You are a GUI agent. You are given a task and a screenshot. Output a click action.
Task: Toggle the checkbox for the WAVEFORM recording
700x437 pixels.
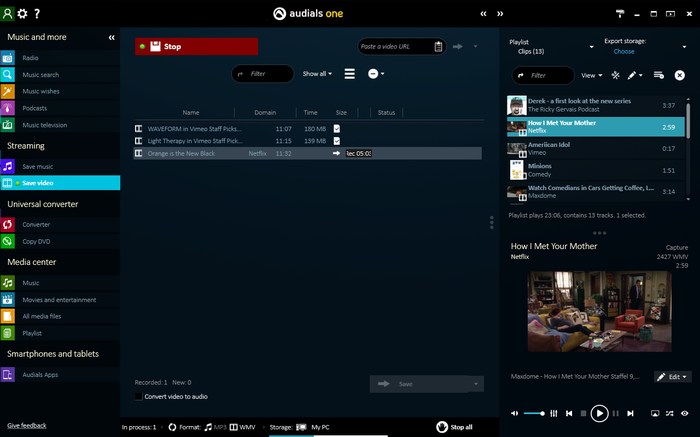point(337,129)
